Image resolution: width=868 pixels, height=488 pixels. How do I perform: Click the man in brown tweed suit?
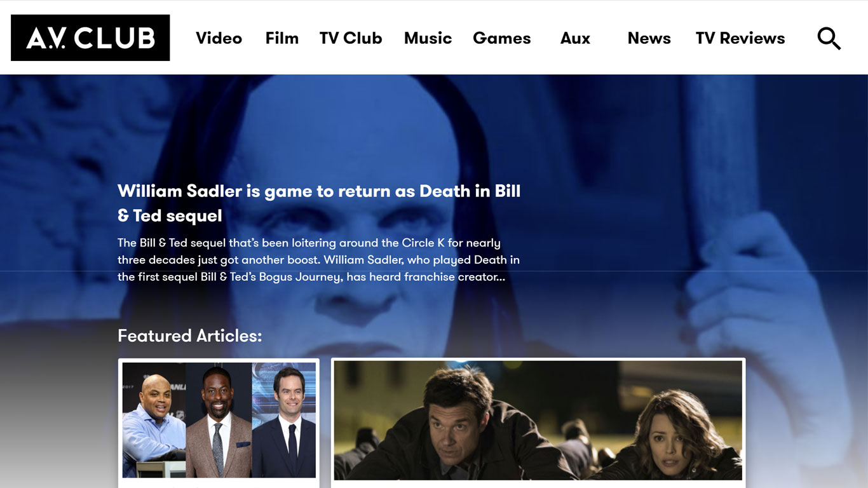pos(218,423)
